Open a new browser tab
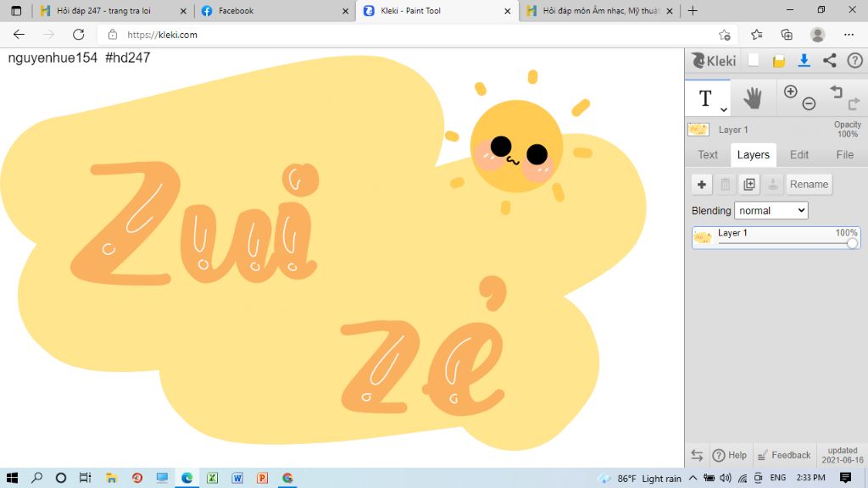 tap(693, 10)
